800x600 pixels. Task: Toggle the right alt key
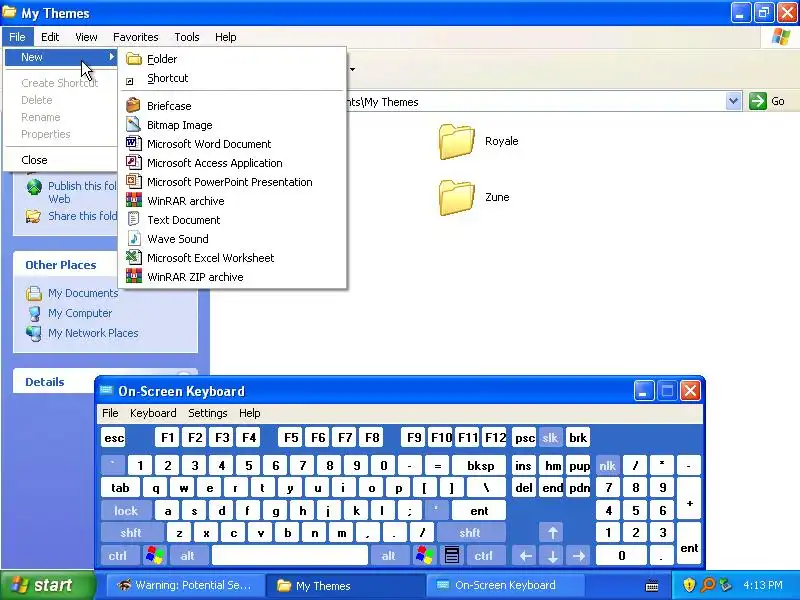[389, 556]
